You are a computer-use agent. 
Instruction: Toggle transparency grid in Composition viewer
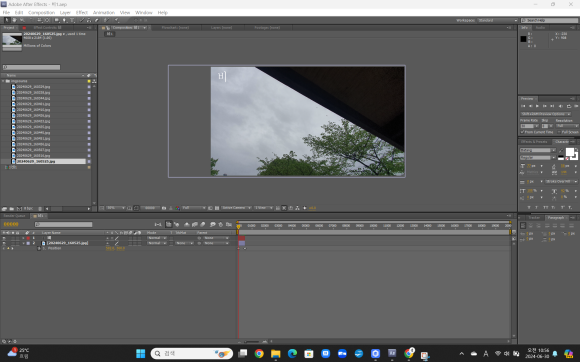(217, 208)
